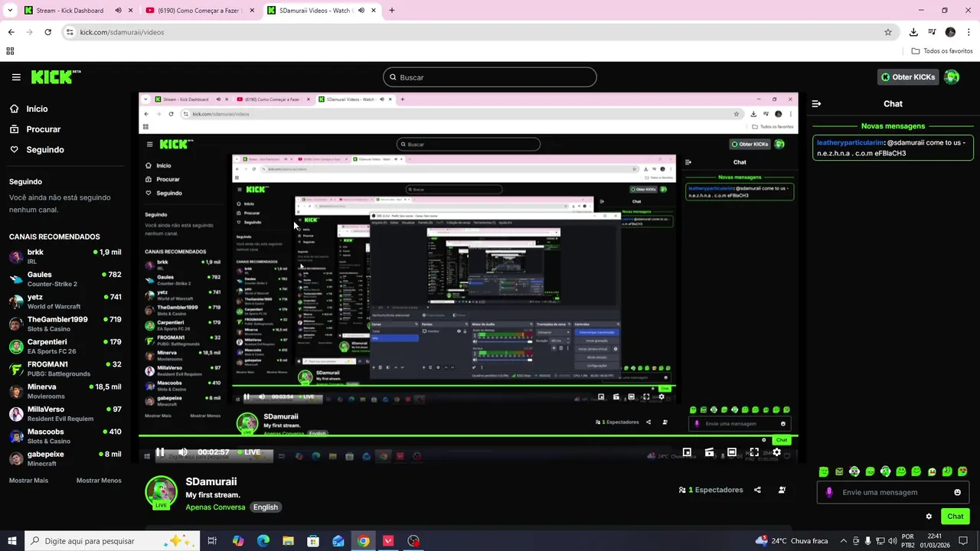The width and height of the screenshot is (980, 551).
Task: Bookmark this page with star
Action: pyautogui.click(x=888, y=32)
